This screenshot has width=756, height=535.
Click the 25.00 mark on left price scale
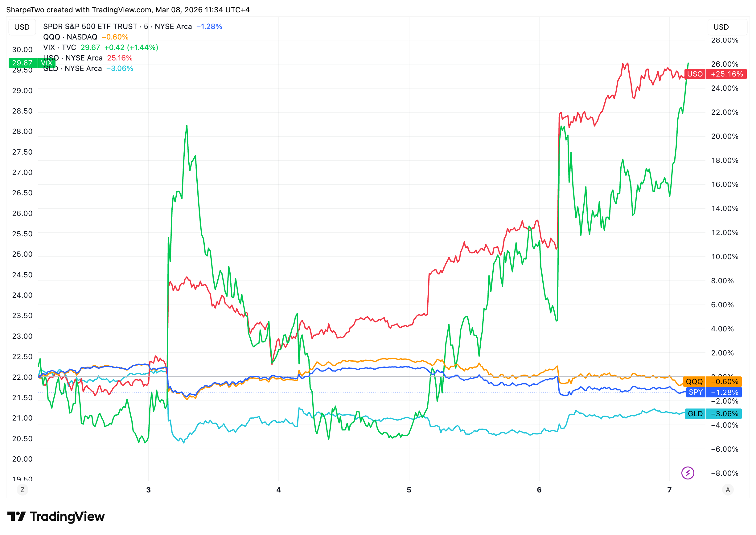[x=23, y=254]
